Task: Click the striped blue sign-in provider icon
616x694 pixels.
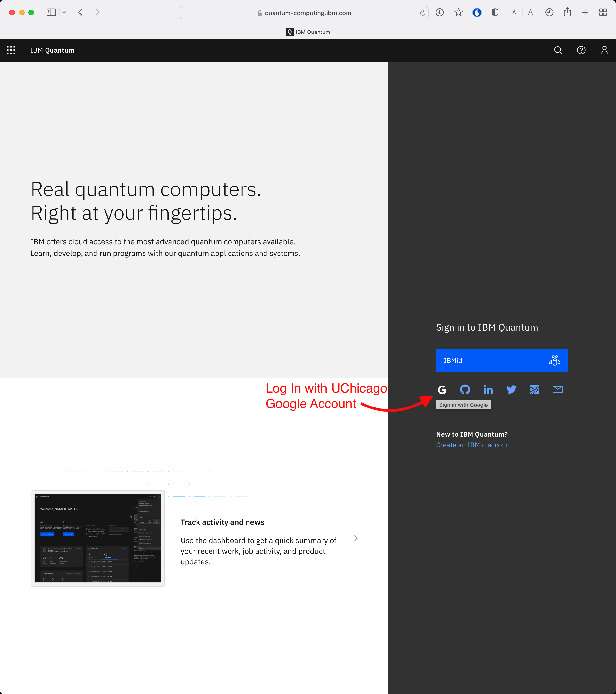Action: tap(534, 389)
